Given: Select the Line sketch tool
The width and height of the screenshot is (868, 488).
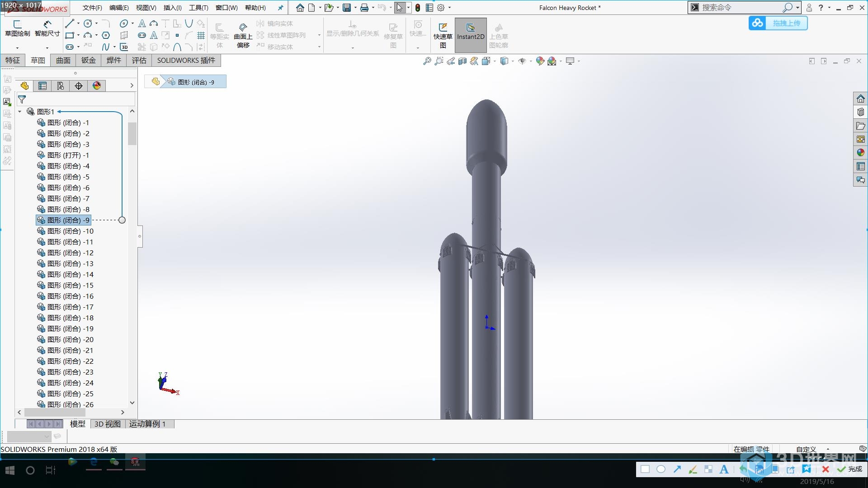Looking at the screenshot, I should [x=70, y=23].
